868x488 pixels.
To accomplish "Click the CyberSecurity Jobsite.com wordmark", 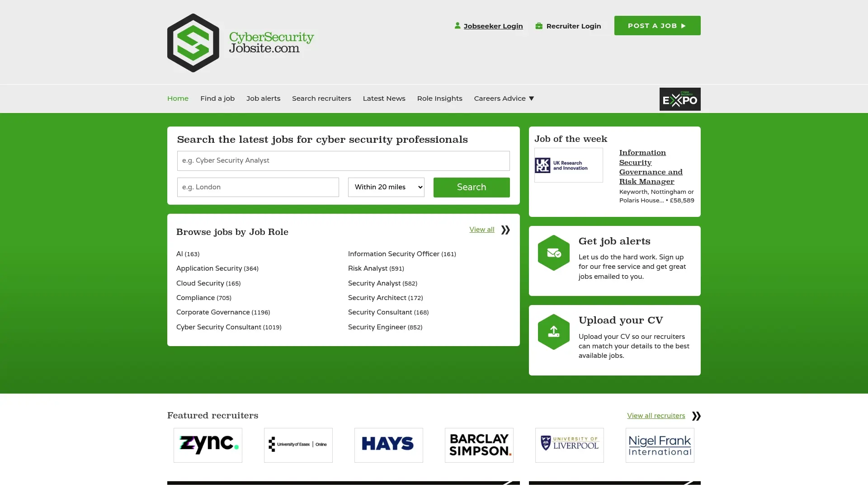I will [x=271, y=42].
